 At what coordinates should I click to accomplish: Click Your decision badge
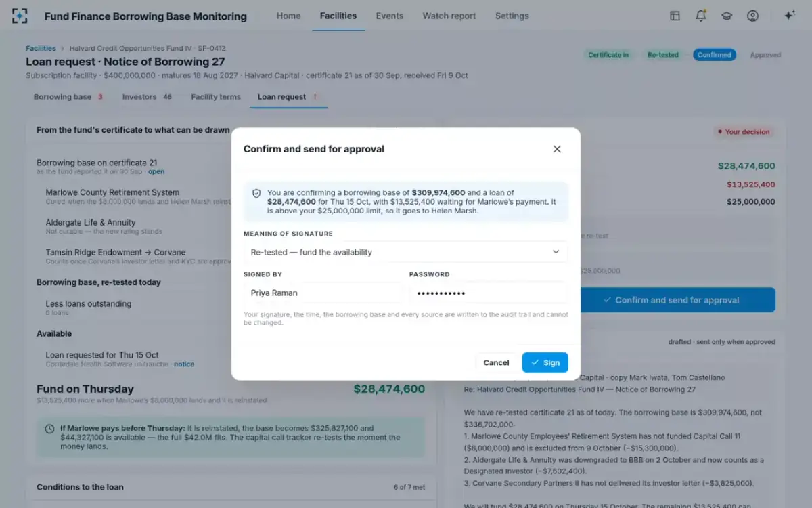(x=744, y=132)
